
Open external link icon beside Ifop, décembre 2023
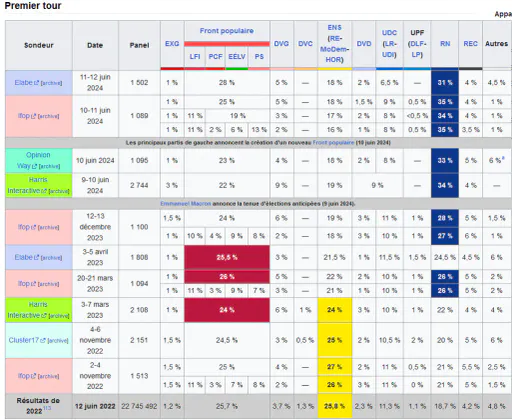point(33,227)
